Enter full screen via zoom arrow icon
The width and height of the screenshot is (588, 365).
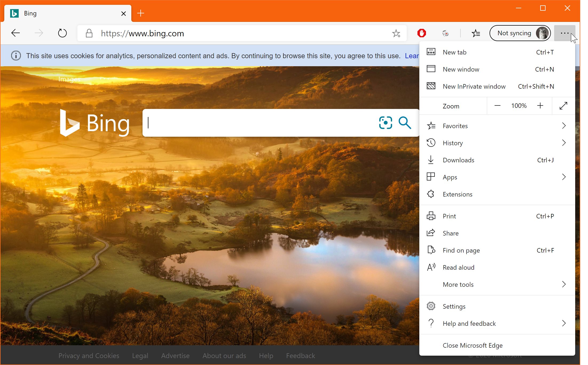[x=563, y=106]
